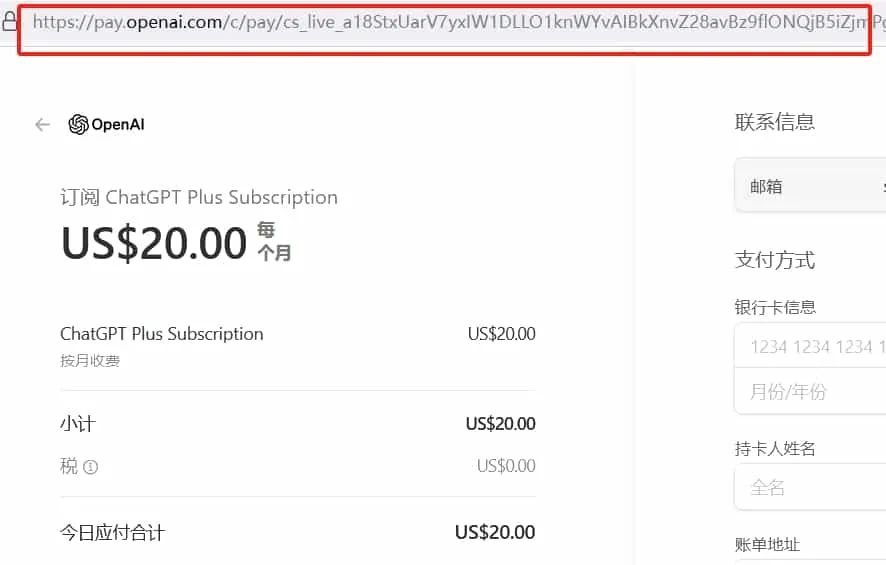The width and height of the screenshot is (886, 565).
Task: Click the 持卡人姓名 field label
Action: pos(775,449)
